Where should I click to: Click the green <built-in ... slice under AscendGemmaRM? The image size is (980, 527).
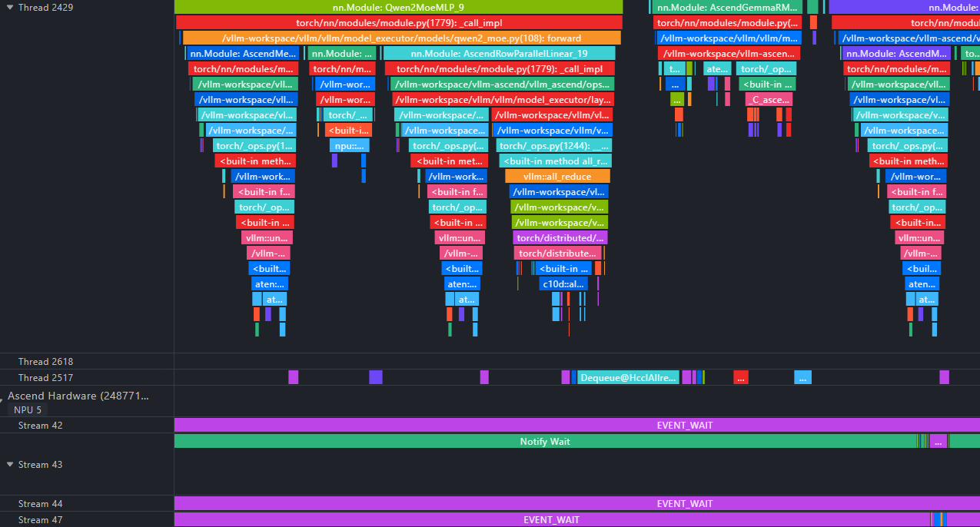click(769, 84)
